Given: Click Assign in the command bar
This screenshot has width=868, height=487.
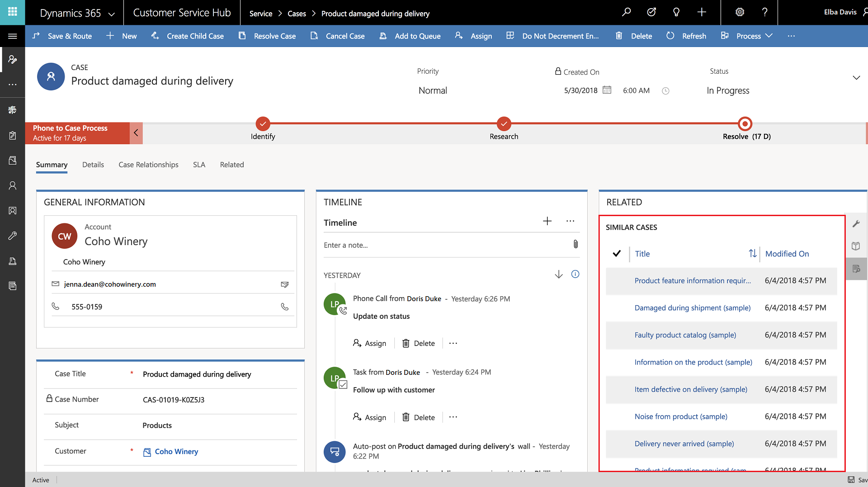Looking at the screenshot, I should click(473, 36).
